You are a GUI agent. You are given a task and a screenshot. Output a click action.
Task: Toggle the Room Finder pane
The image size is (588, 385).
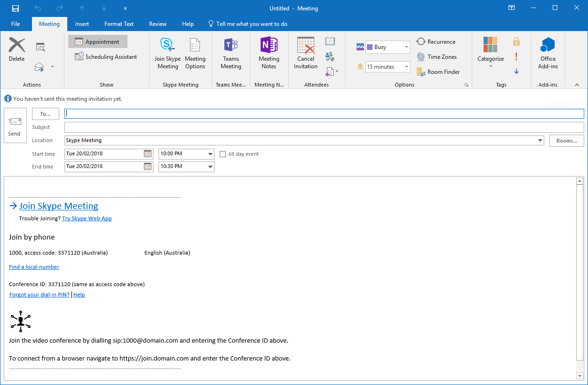[438, 72]
